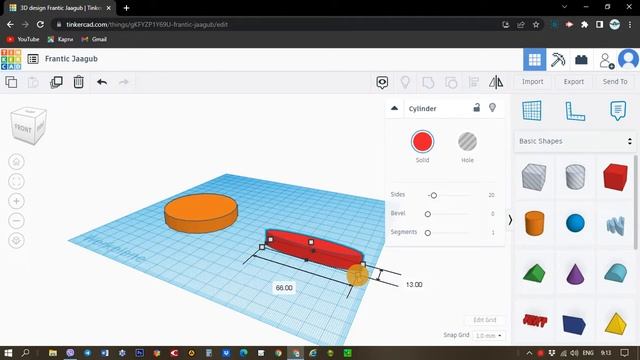Viewport: 640px width, 360px height.
Task: Open the Blocks pickaxe mode
Action: click(x=558, y=60)
